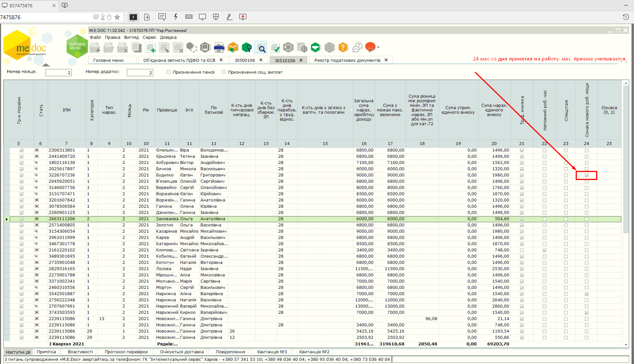Click the red chat bubble icon
Image resolution: width=634 pixels, height=364 pixels.
coord(370,47)
